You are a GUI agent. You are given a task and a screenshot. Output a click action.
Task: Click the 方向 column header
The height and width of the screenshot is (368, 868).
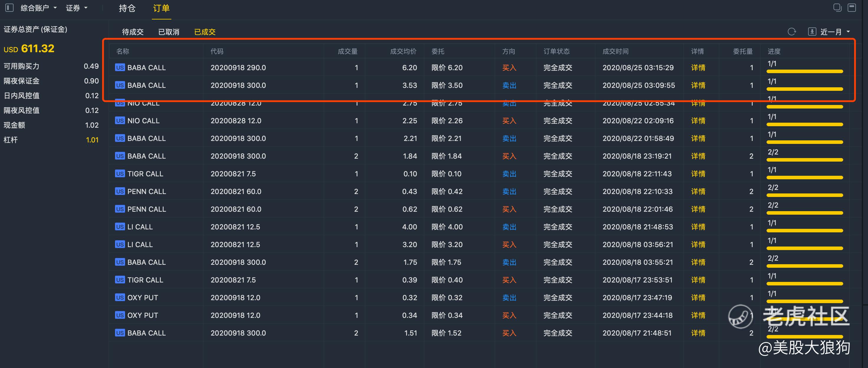click(508, 51)
